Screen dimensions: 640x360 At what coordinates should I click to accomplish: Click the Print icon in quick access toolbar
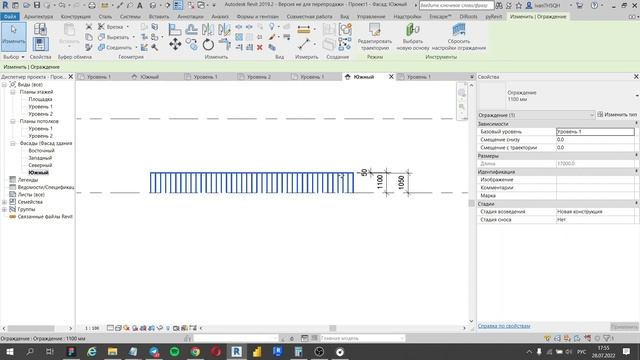92,5
